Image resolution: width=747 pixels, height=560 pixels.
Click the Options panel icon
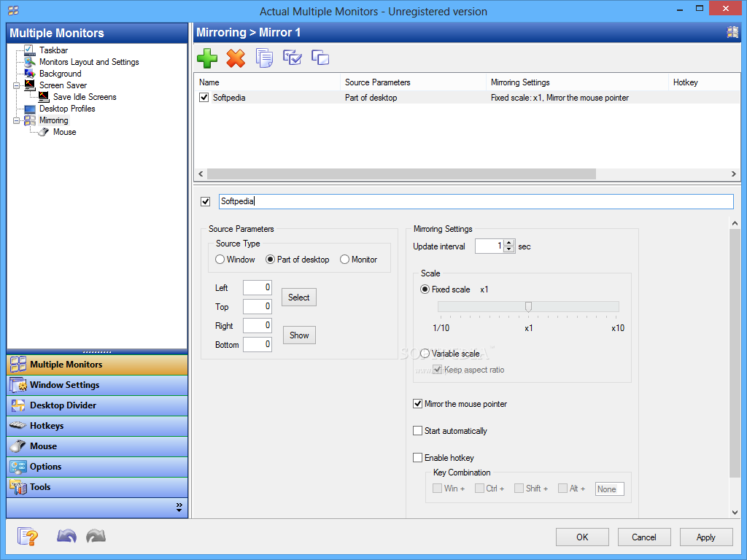(x=18, y=467)
